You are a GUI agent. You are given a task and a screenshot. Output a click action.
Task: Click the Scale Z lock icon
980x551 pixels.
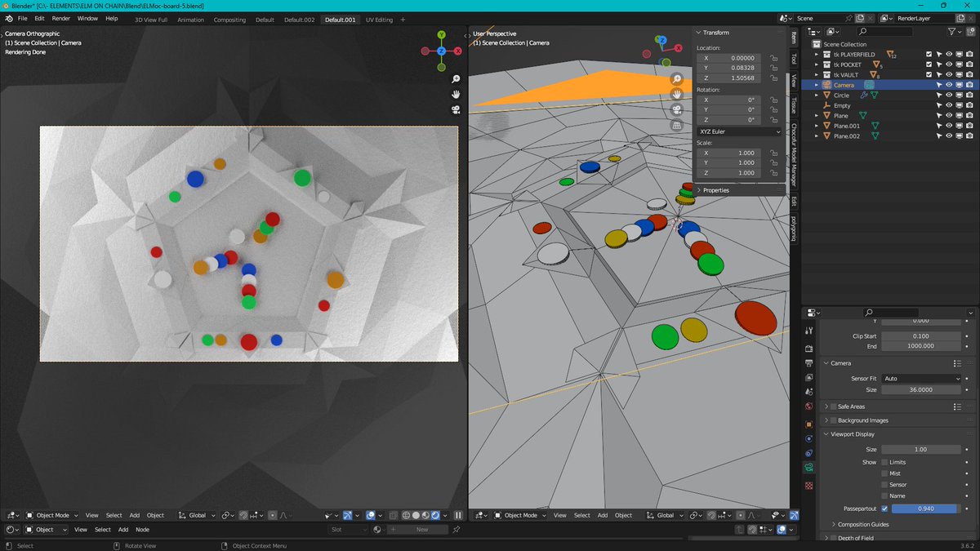773,173
